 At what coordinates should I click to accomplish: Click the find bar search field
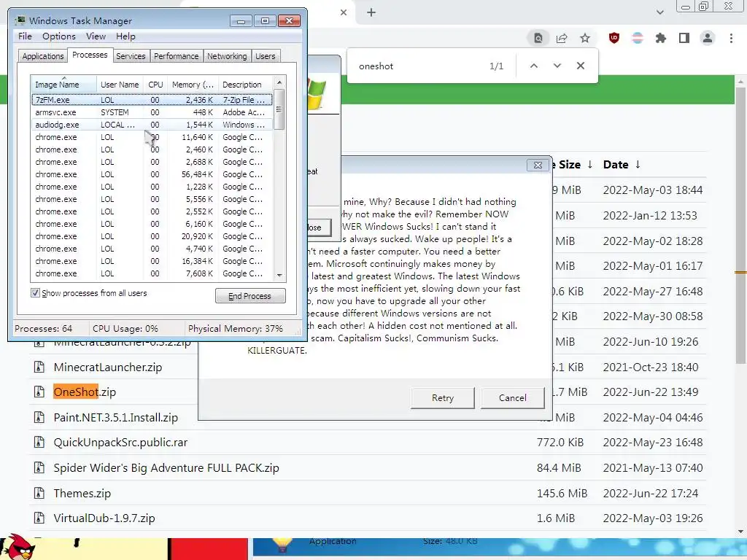(419, 66)
